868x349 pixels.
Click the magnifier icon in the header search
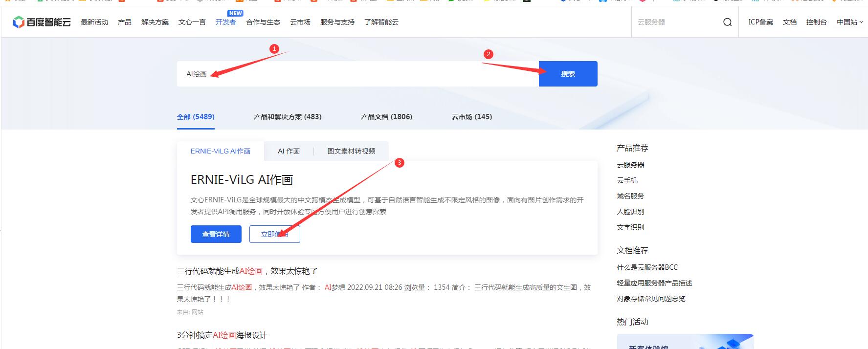click(x=727, y=22)
